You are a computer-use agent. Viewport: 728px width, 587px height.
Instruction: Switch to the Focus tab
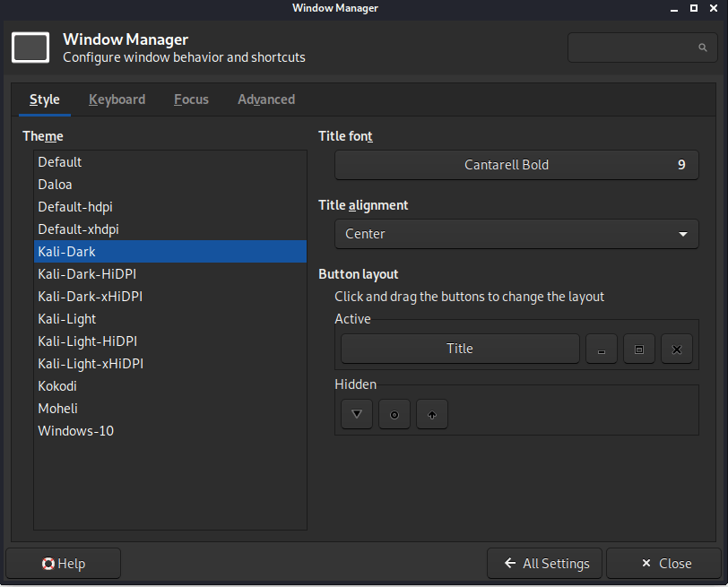pyautogui.click(x=191, y=99)
